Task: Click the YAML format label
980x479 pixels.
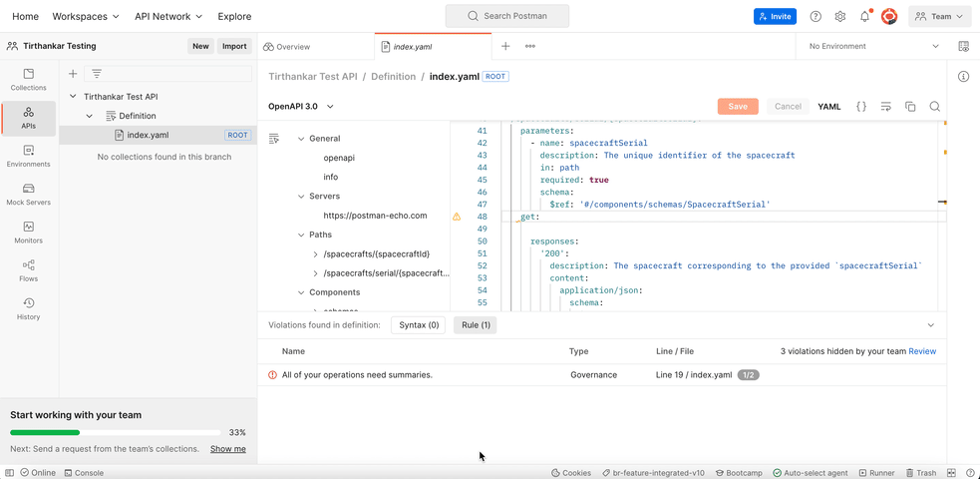Action: tap(829, 107)
